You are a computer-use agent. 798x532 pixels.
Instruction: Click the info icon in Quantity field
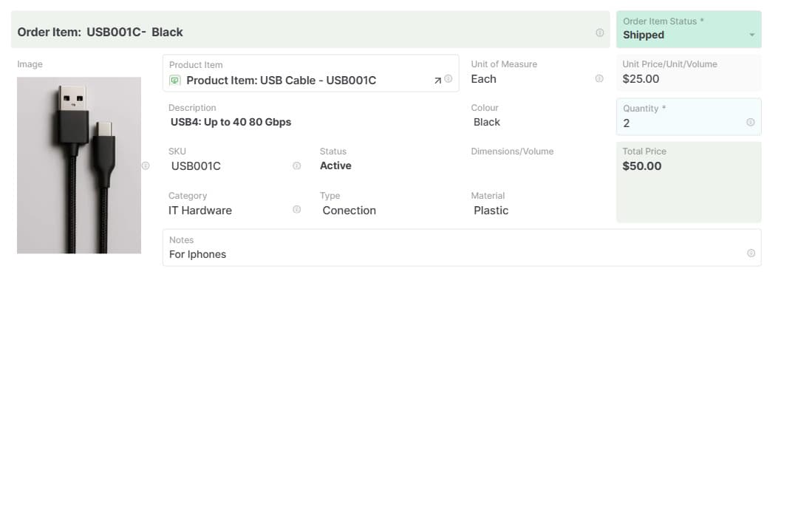(x=750, y=123)
